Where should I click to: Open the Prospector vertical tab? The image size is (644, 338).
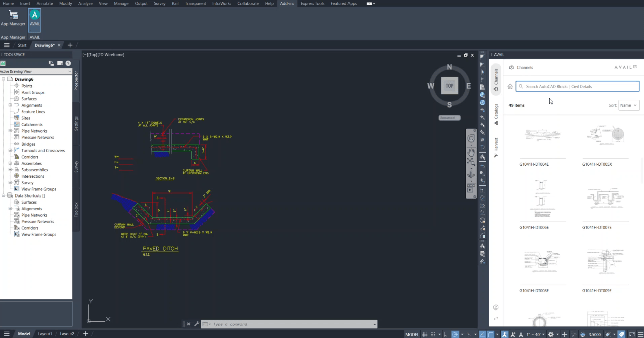point(76,80)
